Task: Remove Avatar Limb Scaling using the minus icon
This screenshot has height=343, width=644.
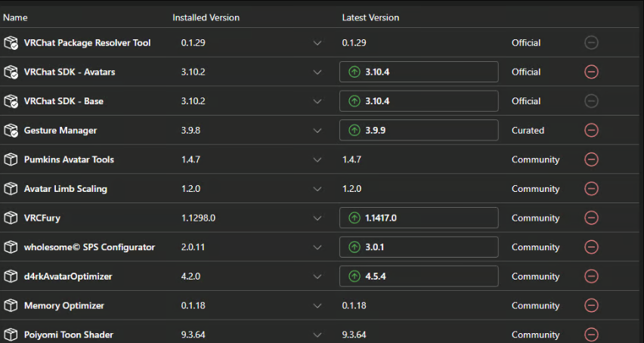Action: coord(591,189)
